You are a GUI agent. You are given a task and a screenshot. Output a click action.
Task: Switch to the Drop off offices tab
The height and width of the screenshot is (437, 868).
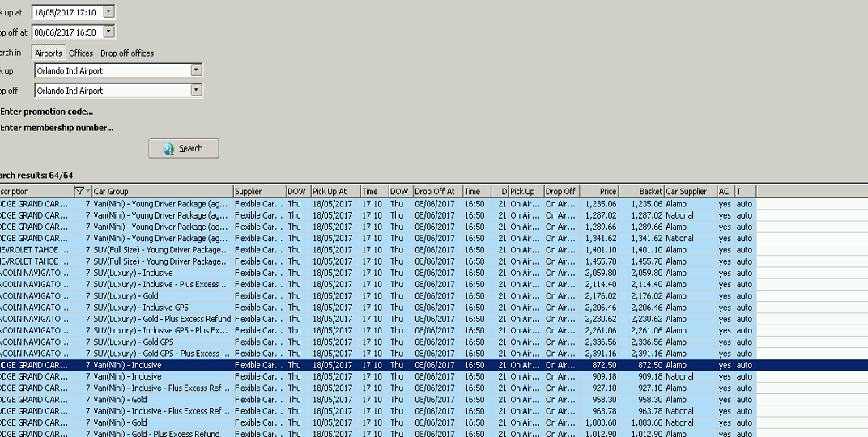(x=127, y=53)
